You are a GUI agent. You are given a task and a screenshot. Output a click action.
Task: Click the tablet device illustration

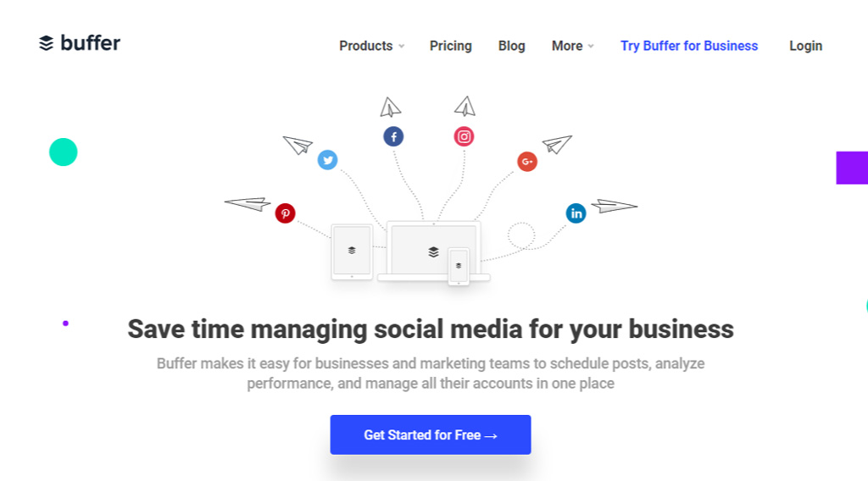(x=352, y=252)
